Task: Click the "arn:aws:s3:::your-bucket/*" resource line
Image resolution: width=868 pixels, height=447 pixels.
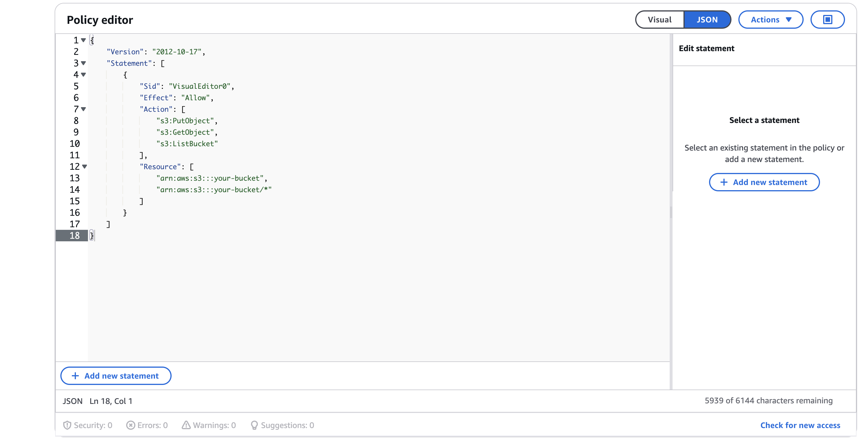Action: click(x=214, y=190)
